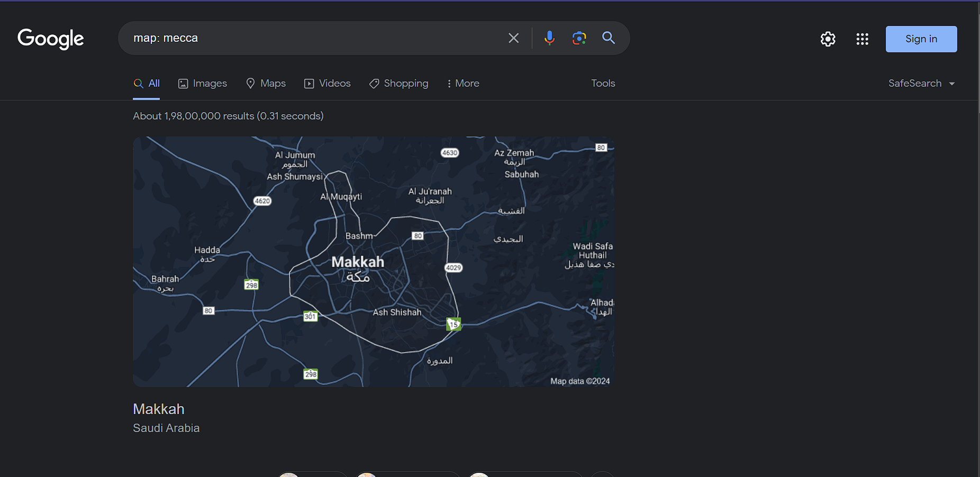The height and width of the screenshot is (477, 980).
Task: Open the Makkah title link
Action: [x=159, y=409]
